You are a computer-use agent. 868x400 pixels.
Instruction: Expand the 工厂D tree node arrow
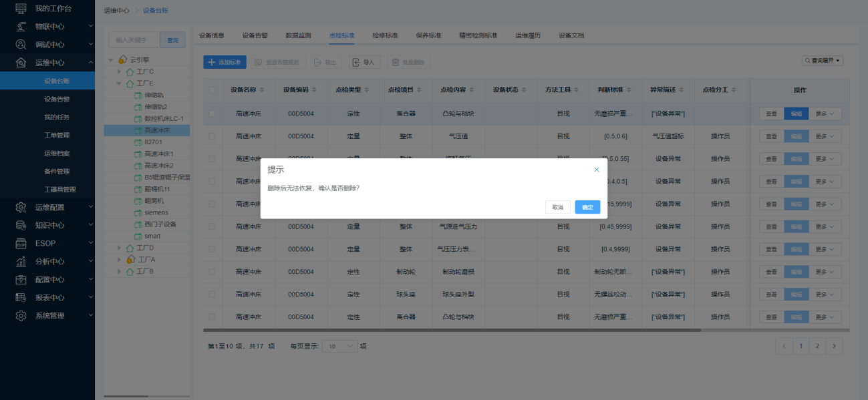coord(120,248)
